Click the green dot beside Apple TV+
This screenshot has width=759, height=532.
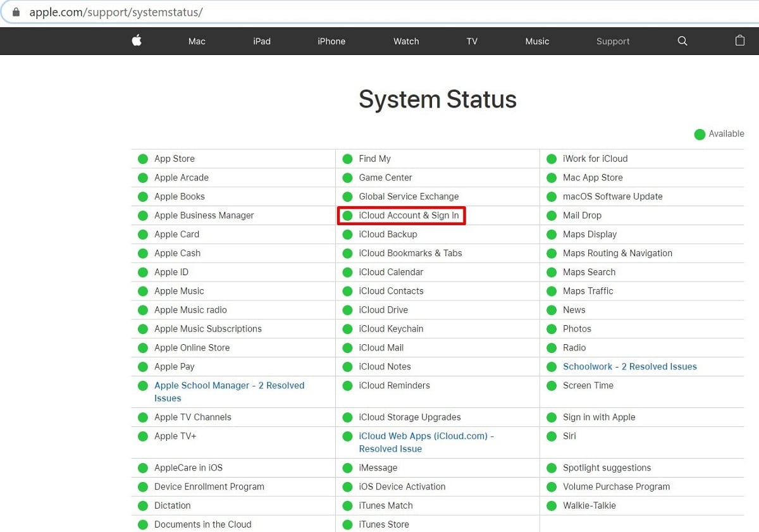(143, 436)
